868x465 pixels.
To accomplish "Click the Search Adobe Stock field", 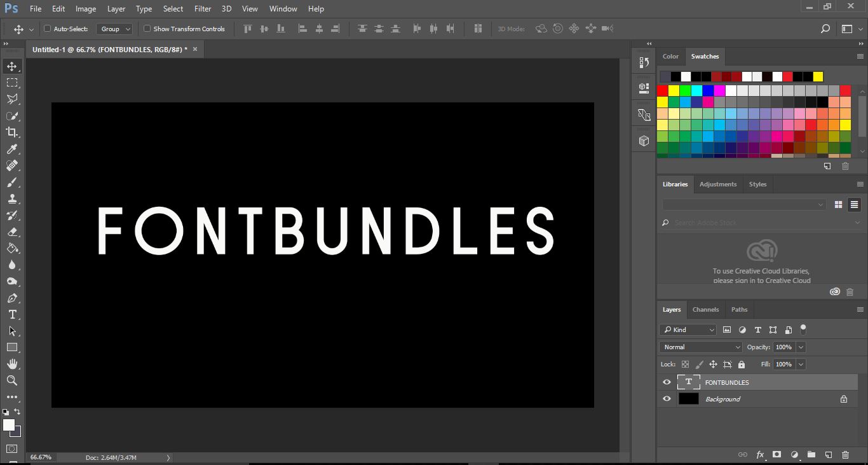I will tap(760, 223).
